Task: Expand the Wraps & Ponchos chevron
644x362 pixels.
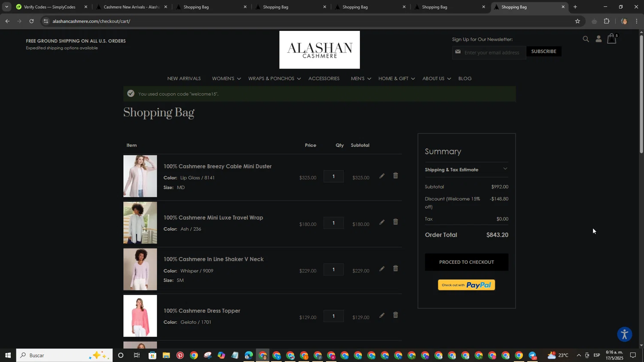Action: (299, 79)
